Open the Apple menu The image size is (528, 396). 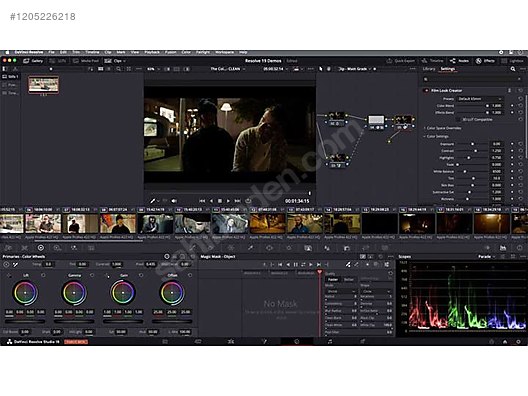click(7, 52)
